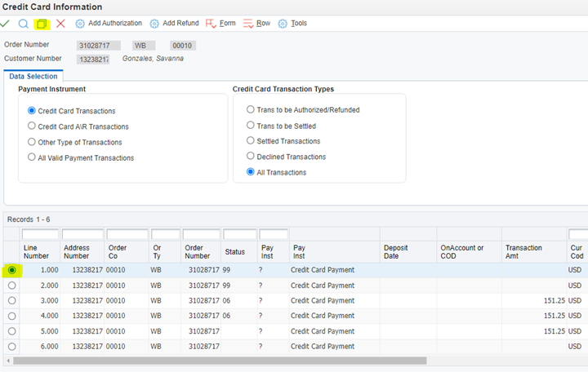
Task: Open the Row menu
Action: (263, 23)
